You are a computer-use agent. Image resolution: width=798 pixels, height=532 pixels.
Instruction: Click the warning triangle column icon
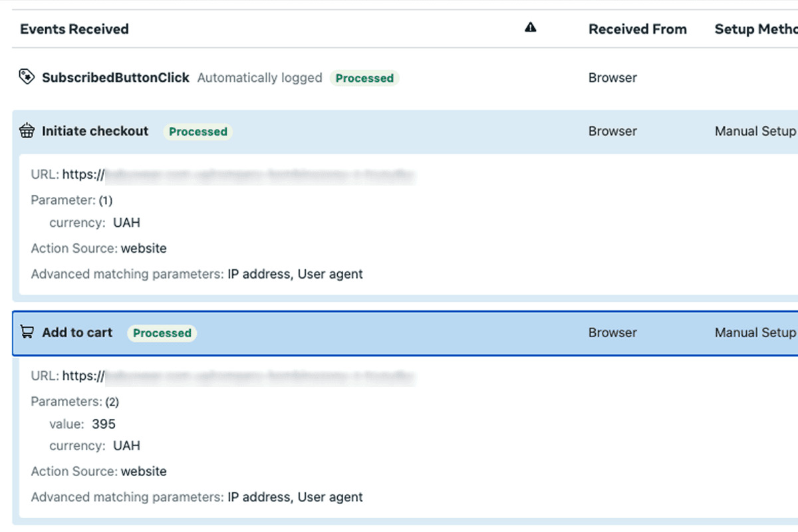530,27
